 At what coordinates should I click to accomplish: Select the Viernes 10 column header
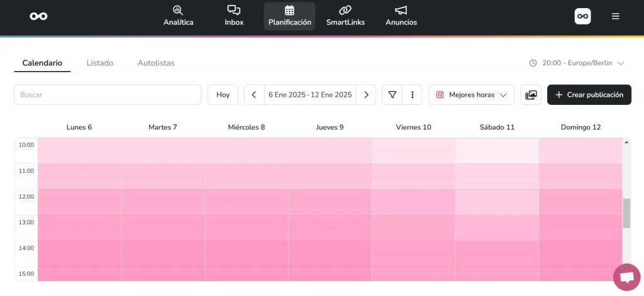414,127
